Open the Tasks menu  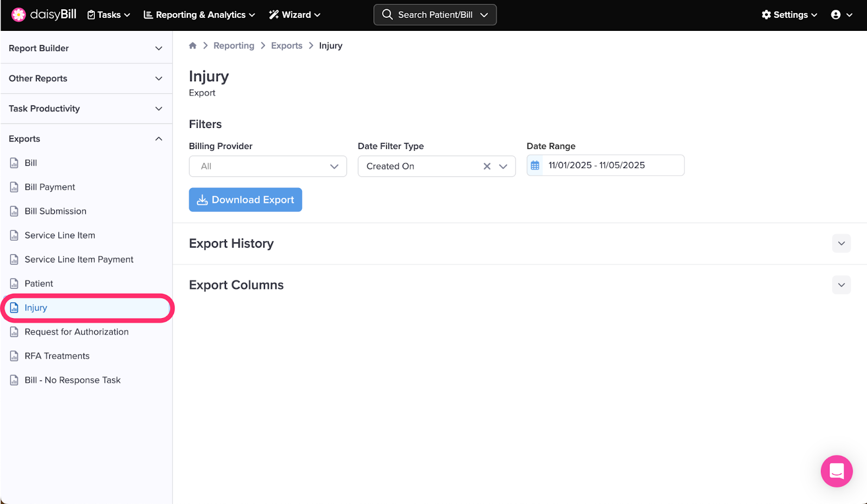tap(109, 15)
